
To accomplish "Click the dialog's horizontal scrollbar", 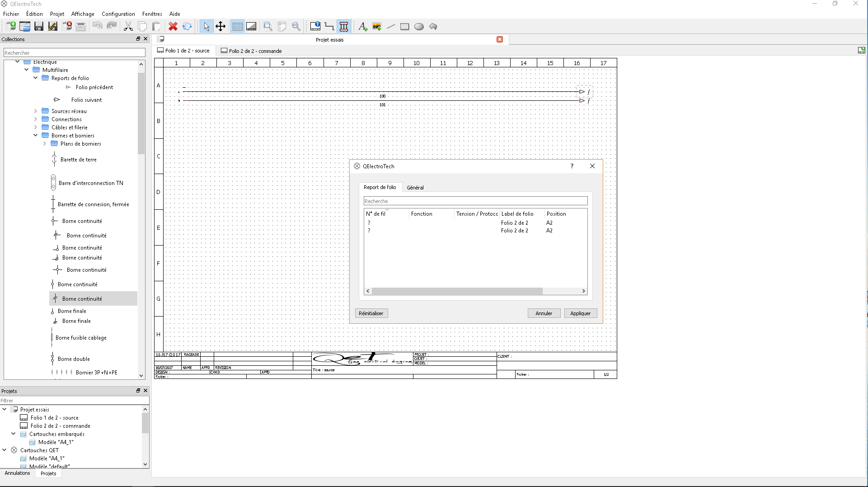I will (456, 291).
